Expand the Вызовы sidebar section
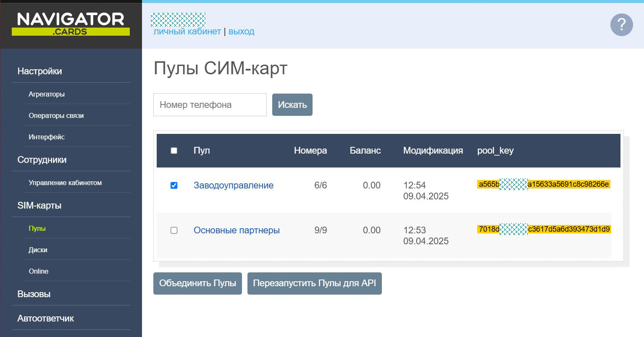Image resolution: width=644 pixels, height=337 pixels. [34, 294]
